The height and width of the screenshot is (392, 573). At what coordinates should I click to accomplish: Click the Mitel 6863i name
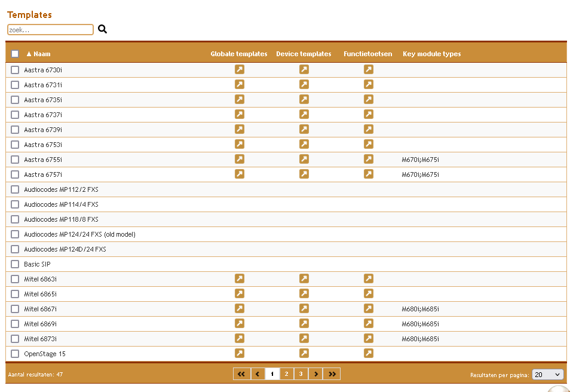click(40, 279)
